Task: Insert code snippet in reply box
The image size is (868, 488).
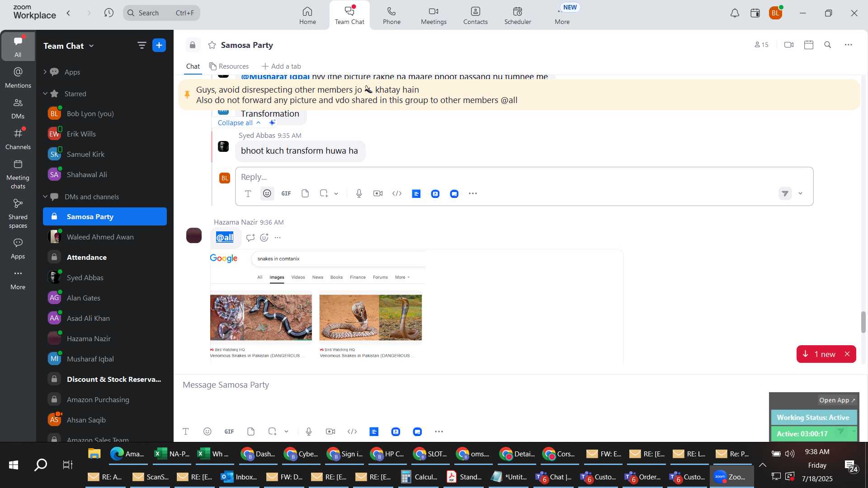Action: (x=397, y=193)
